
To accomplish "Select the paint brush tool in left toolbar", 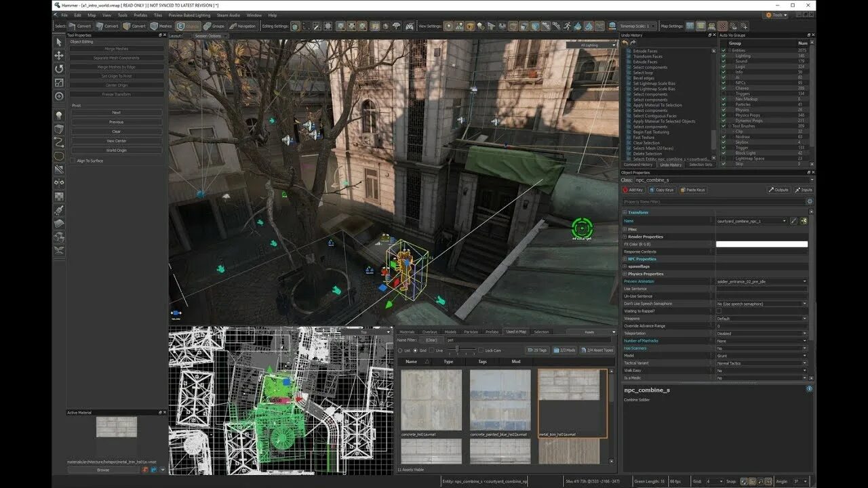I will click(59, 210).
